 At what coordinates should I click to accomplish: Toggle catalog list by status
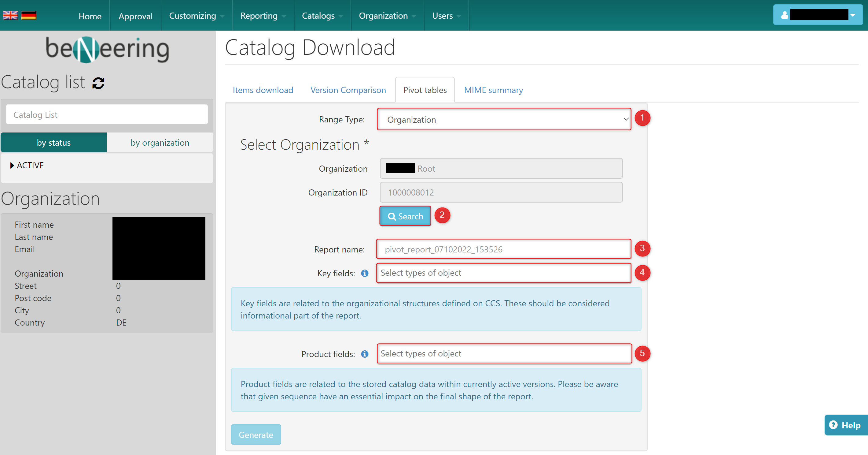tap(54, 143)
